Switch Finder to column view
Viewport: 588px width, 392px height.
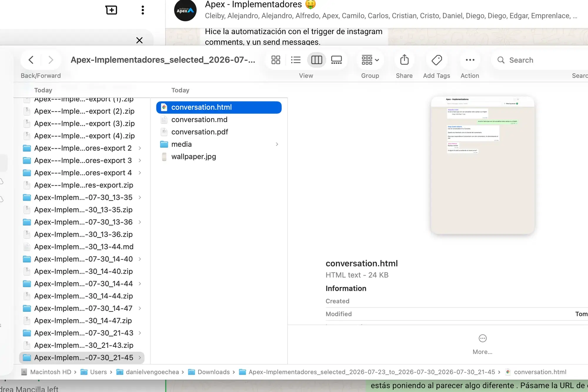tap(317, 60)
